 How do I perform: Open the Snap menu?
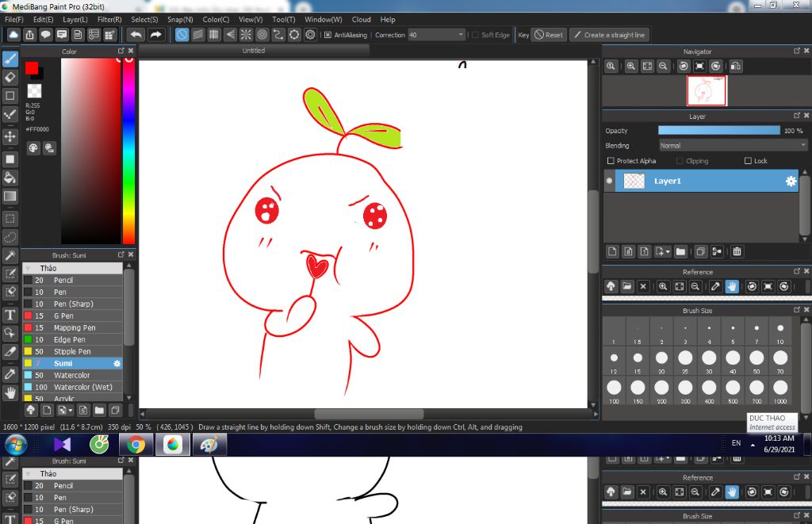point(180,20)
